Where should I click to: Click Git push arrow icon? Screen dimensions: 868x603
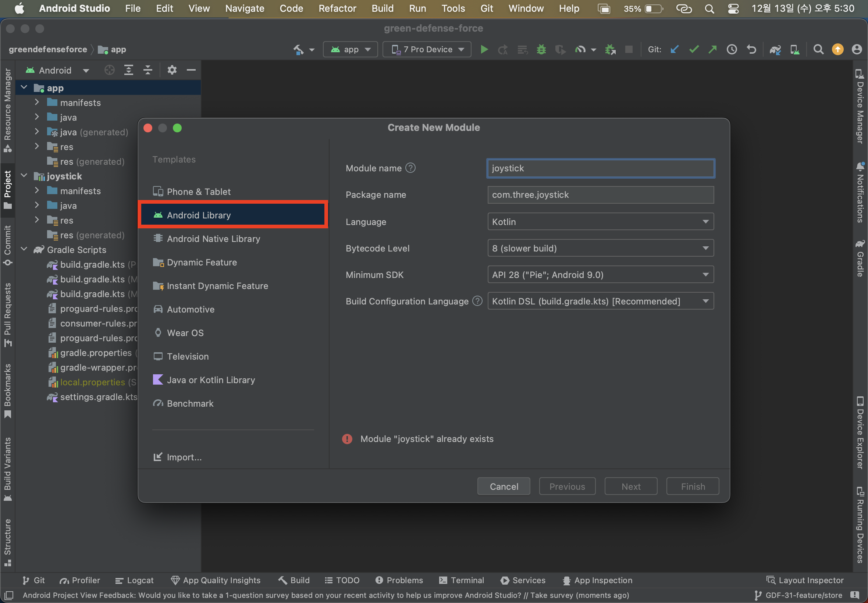click(712, 50)
